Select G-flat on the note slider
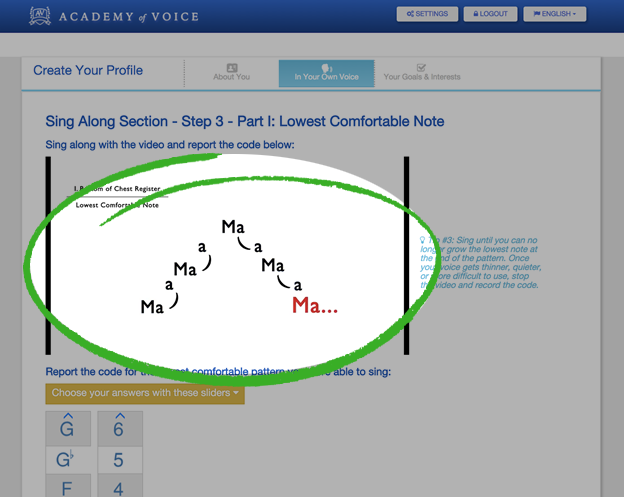The height and width of the screenshot is (497, 624). tap(68, 460)
